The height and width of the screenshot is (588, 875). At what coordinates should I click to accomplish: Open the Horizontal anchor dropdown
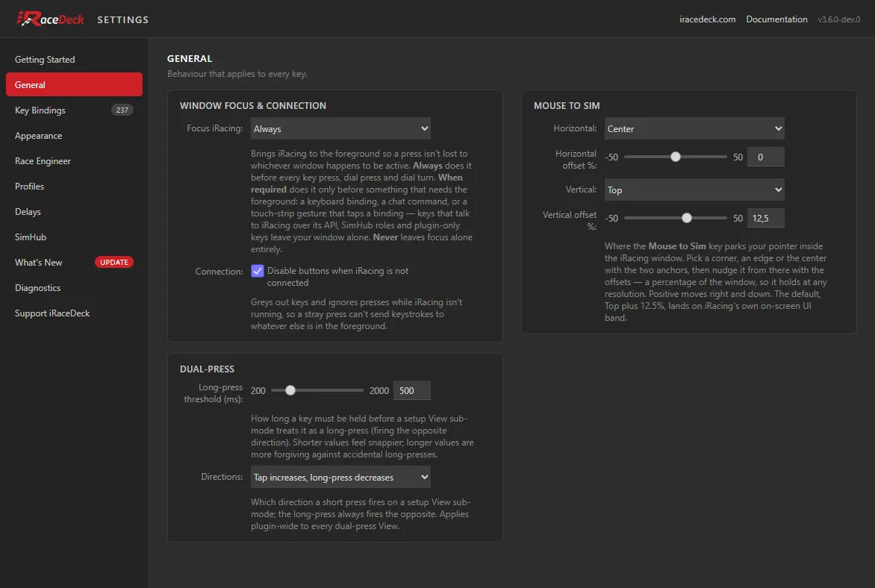(x=694, y=128)
